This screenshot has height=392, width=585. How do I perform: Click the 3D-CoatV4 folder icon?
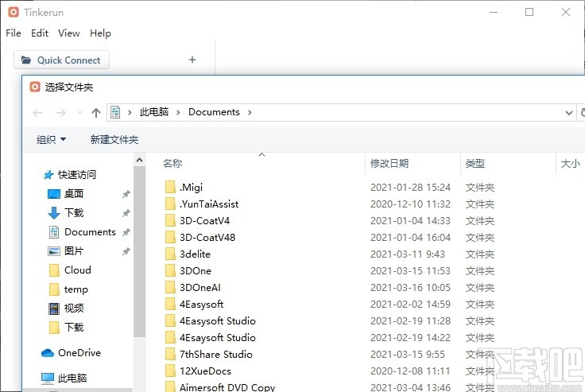coord(170,220)
